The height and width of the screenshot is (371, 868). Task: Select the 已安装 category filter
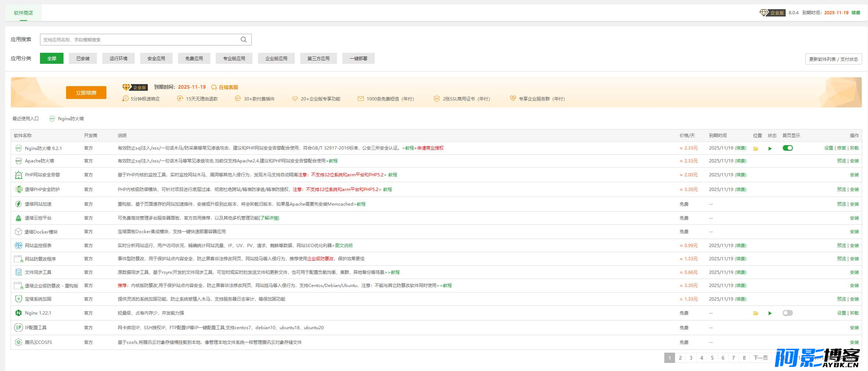[83, 58]
